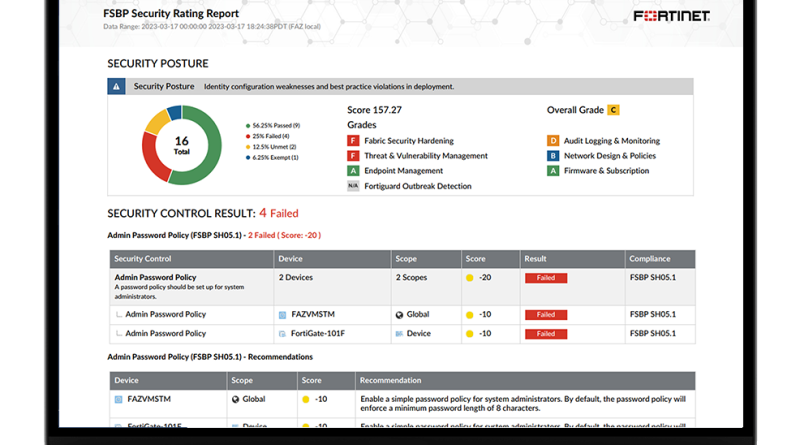Click the Fortiguard Outbreak Detection label
Image resolution: width=800 pixels, height=445 pixels.
pos(418,186)
